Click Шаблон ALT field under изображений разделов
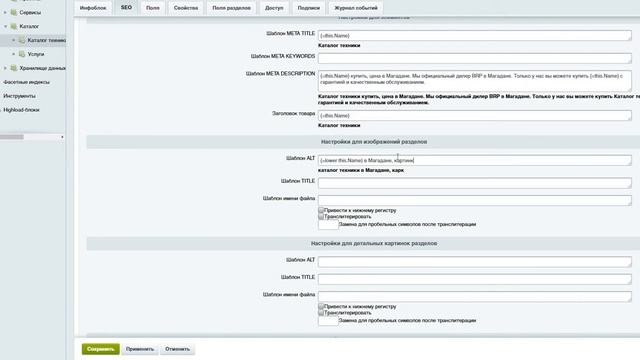 click(x=475, y=160)
